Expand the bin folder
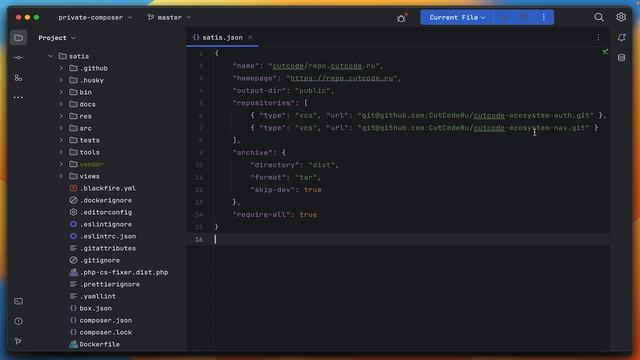Image resolution: width=640 pixels, height=360 pixels. 61,92
